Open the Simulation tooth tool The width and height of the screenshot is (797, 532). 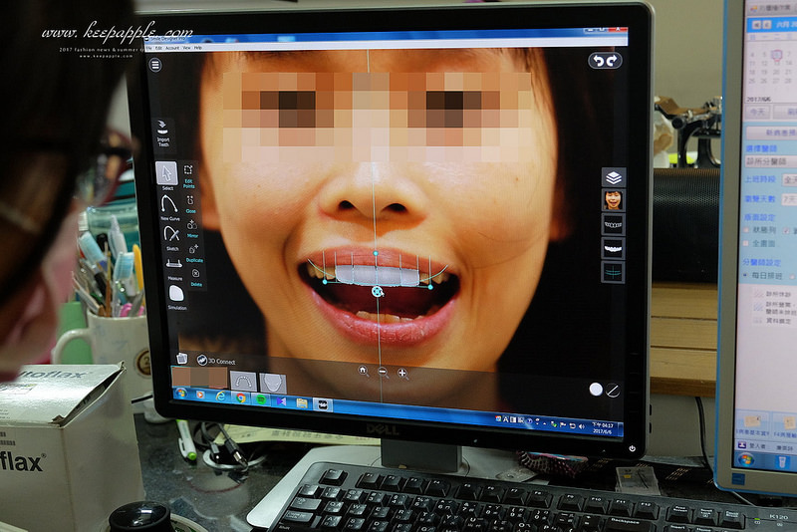coord(176,297)
